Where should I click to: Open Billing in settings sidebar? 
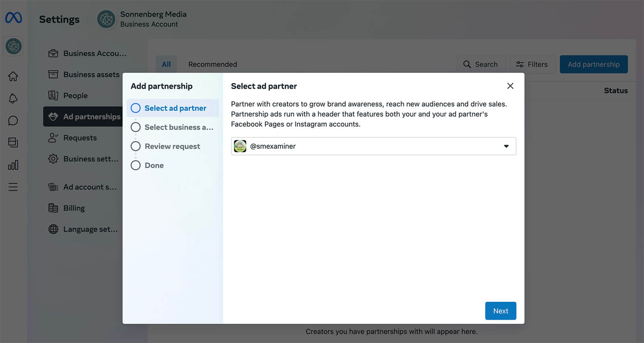[74, 208]
